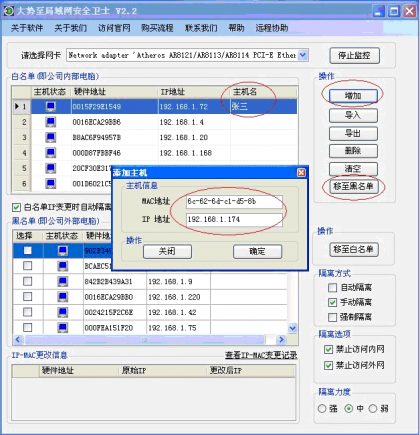Click computer icon of blacklist row 192.168.1.75
This screenshot has height=435, width=420.
[x=63, y=328]
